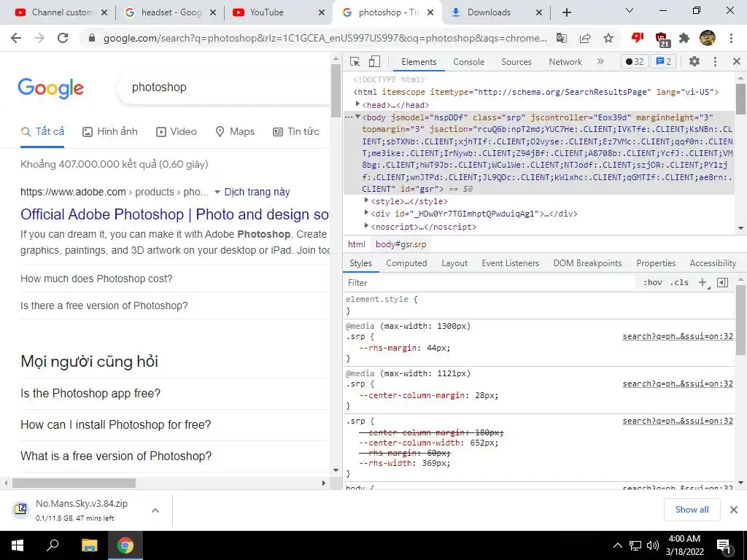The width and height of the screenshot is (747, 560).
Task: Expand the style node in DOM tree
Action: pyautogui.click(x=366, y=201)
